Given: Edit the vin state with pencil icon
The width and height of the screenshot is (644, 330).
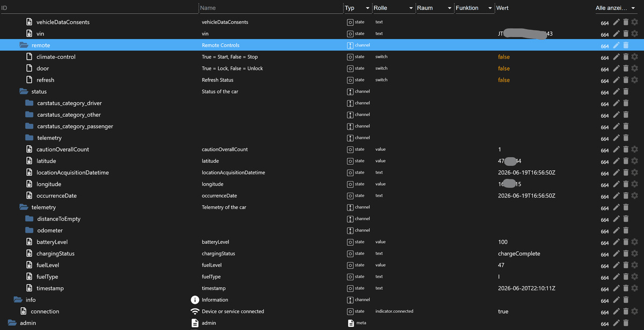Looking at the screenshot, I should point(617,34).
